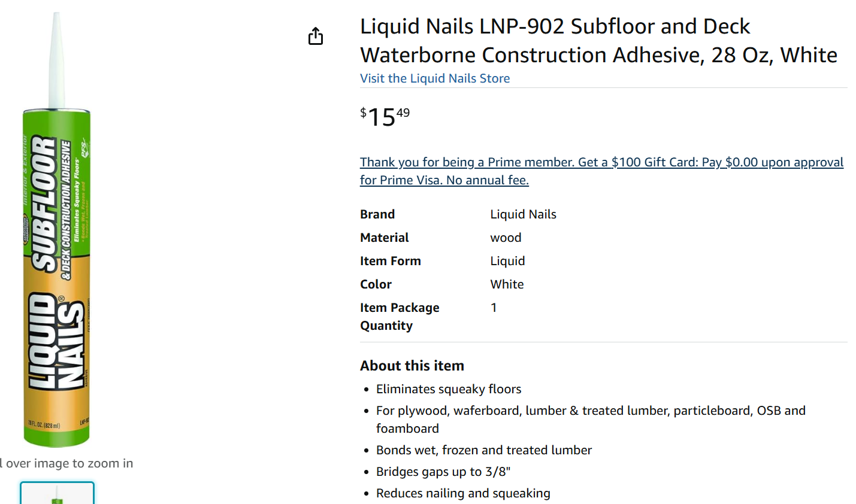Click the Material value wood
The height and width of the screenshot is (504, 856).
pyautogui.click(x=506, y=238)
